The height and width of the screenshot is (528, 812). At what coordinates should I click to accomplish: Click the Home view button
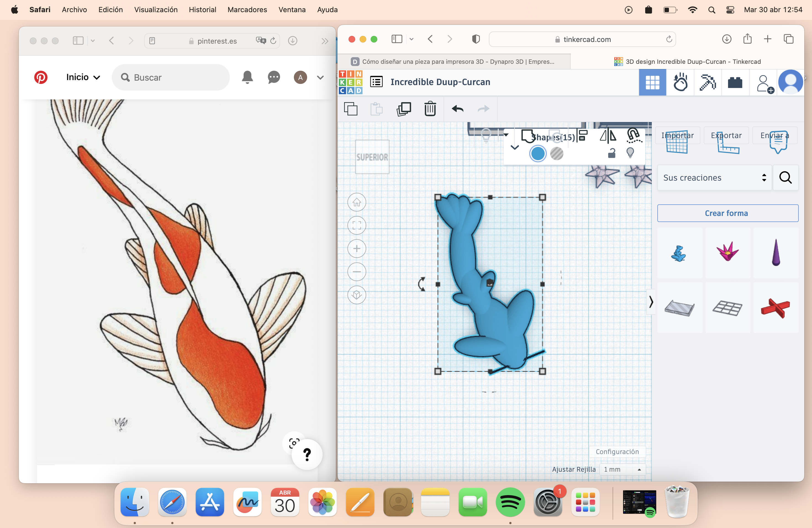click(357, 202)
